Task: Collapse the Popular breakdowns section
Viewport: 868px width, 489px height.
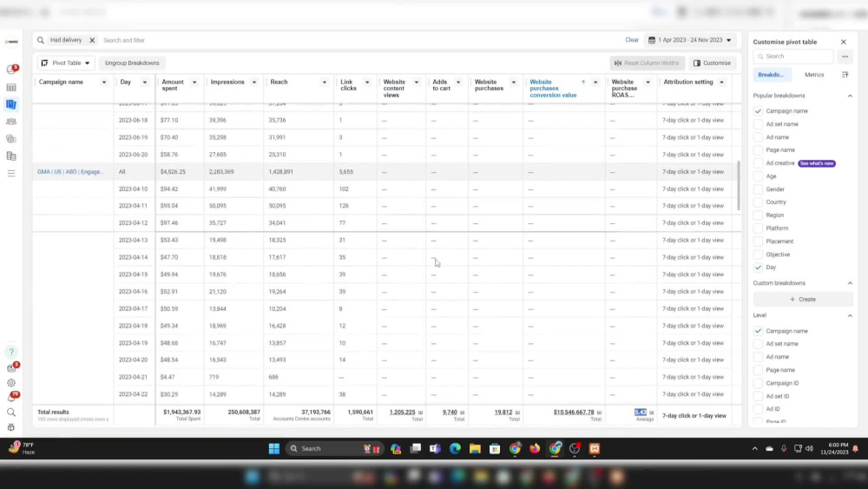Action: (x=850, y=96)
